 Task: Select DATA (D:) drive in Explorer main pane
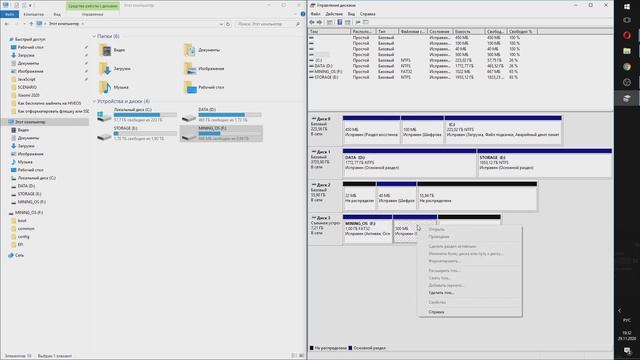(x=221, y=115)
